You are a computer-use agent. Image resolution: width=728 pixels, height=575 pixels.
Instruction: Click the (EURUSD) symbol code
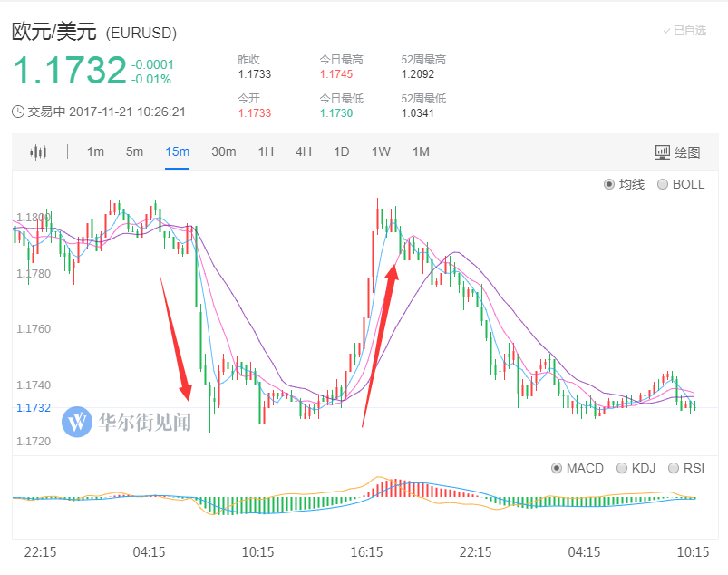(x=141, y=33)
